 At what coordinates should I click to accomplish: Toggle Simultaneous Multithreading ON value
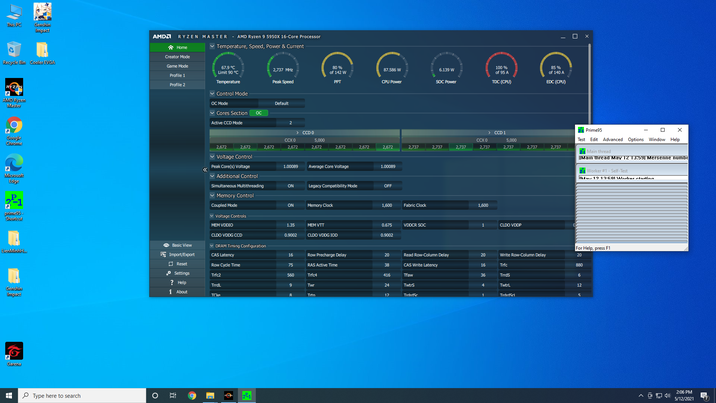tap(290, 186)
